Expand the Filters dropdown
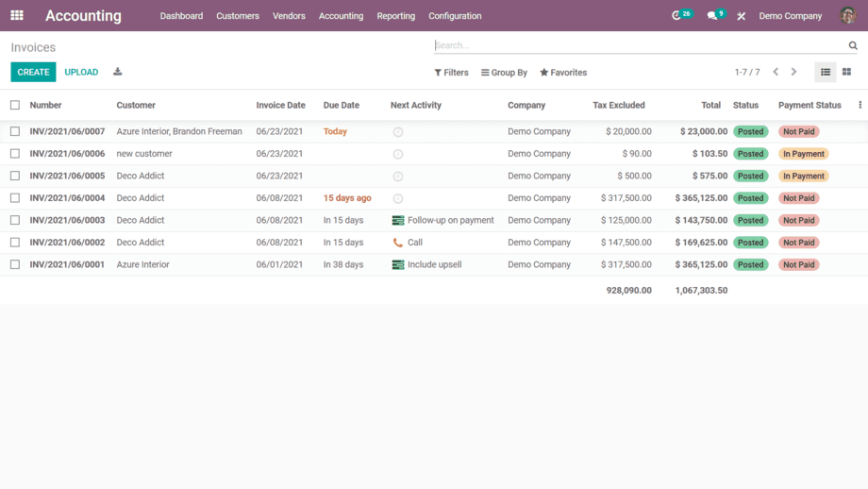The width and height of the screenshot is (868, 489). tap(451, 73)
